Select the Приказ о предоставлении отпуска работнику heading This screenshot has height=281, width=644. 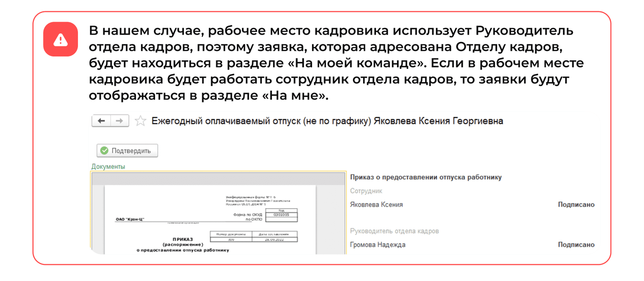[425, 177]
